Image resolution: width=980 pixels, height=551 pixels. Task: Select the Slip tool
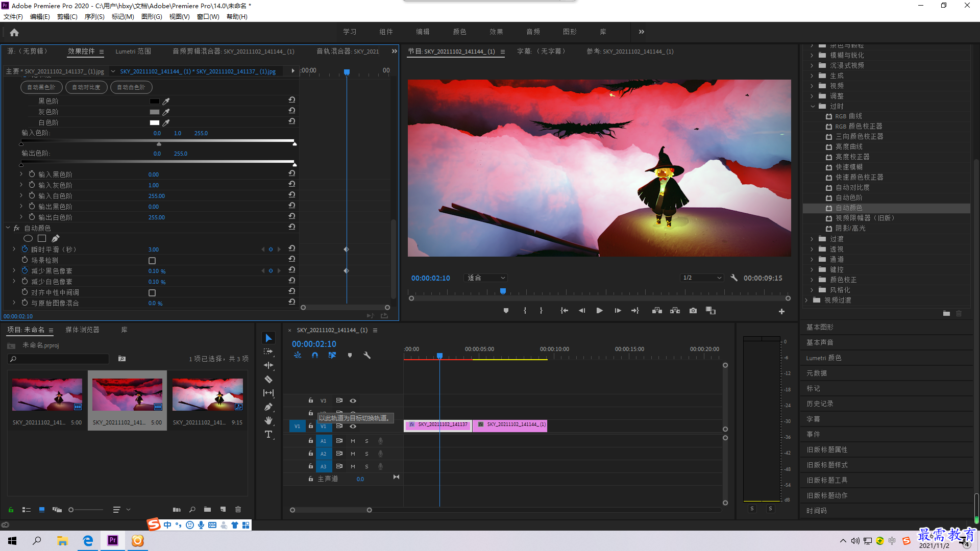(x=268, y=393)
